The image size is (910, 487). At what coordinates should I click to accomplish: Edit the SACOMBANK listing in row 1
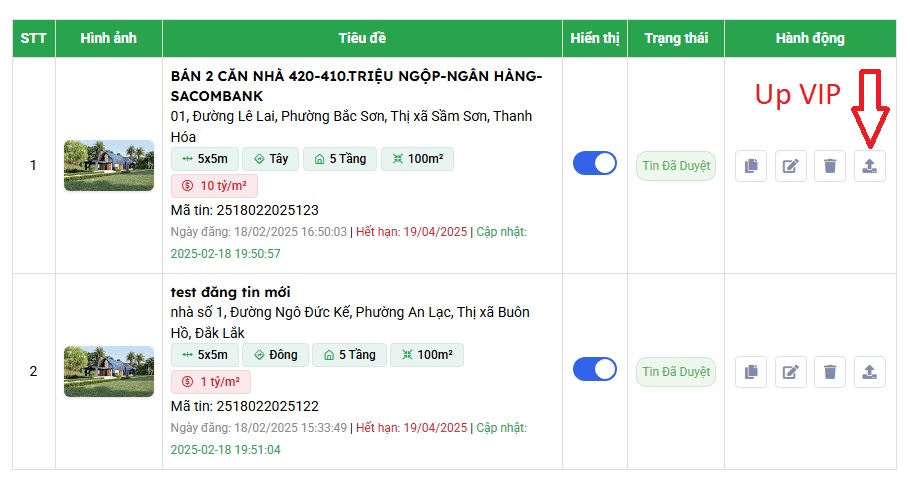pos(791,166)
